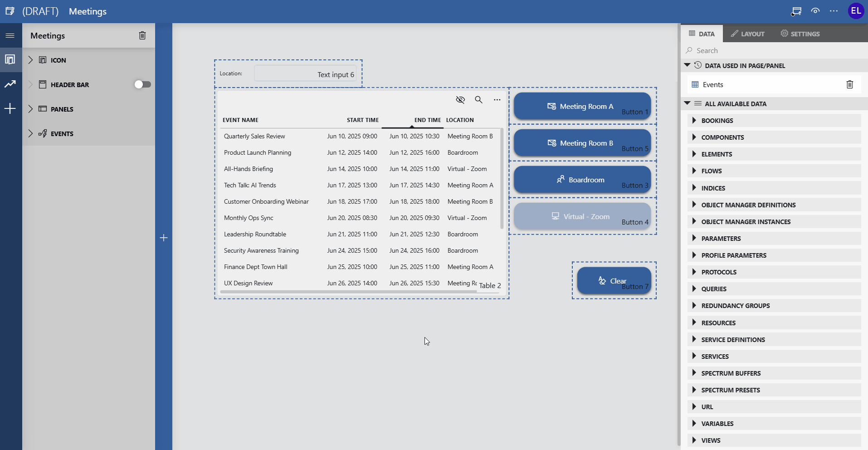This screenshot has width=868, height=450.
Task: Click the Clear button (Button 7)
Action: click(x=614, y=280)
